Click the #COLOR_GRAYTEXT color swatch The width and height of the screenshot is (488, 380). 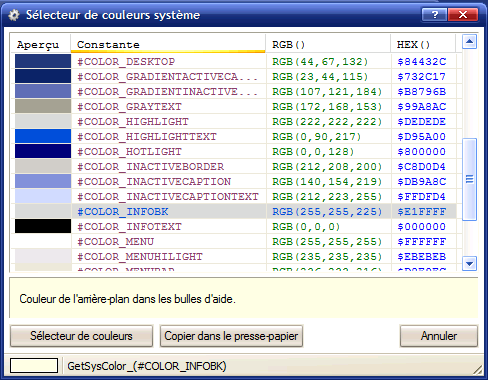tap(43, 106)
